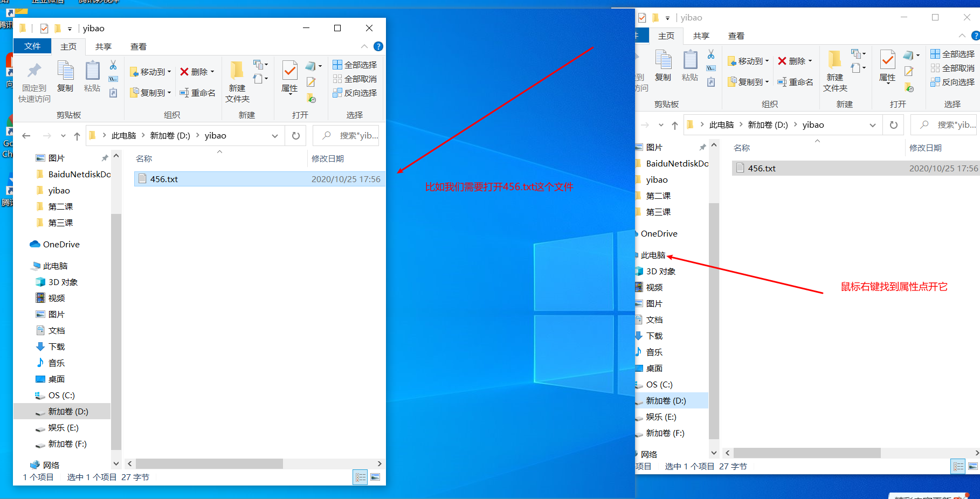Open Delete dropdown in left window
Image resolution: width=980 pixels, height=499 pixels.
point(197,72)
